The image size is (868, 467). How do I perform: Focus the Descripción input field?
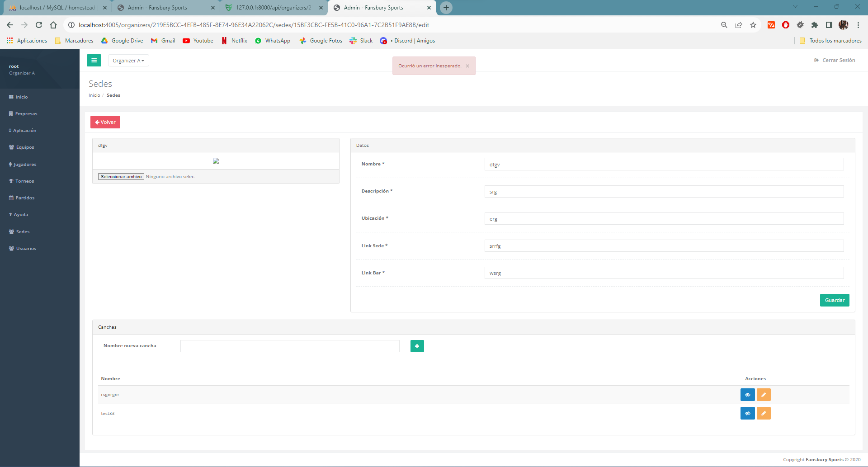664,191
